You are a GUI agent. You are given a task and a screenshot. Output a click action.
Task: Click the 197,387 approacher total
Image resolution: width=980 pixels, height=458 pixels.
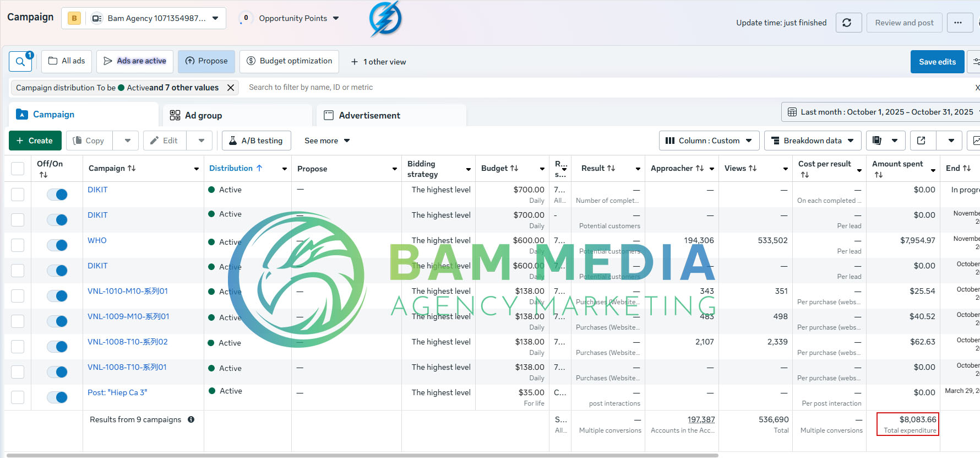(701, 419)
